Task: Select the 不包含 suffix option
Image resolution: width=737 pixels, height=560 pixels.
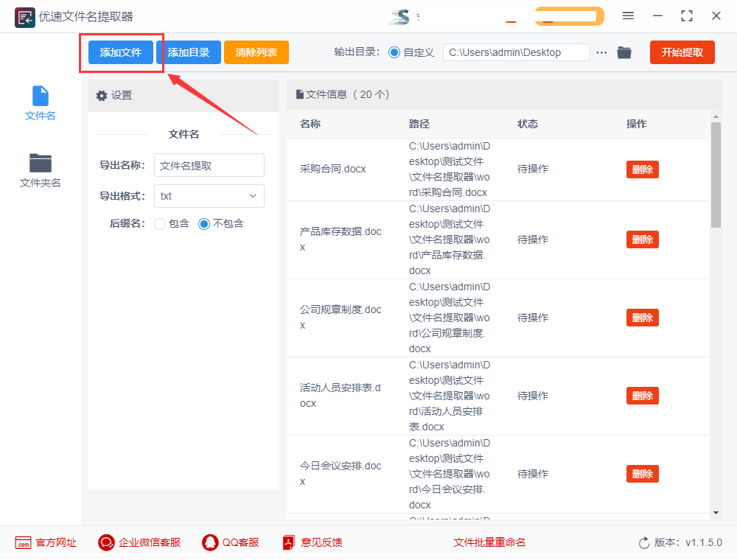Action: point(204,224)
